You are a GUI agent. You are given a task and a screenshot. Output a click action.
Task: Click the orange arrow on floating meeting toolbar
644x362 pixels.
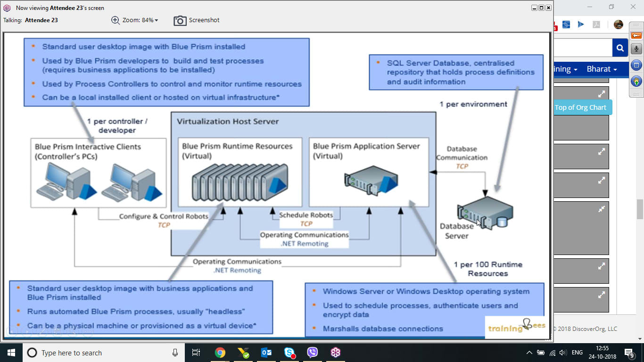(x=636, y=35)
